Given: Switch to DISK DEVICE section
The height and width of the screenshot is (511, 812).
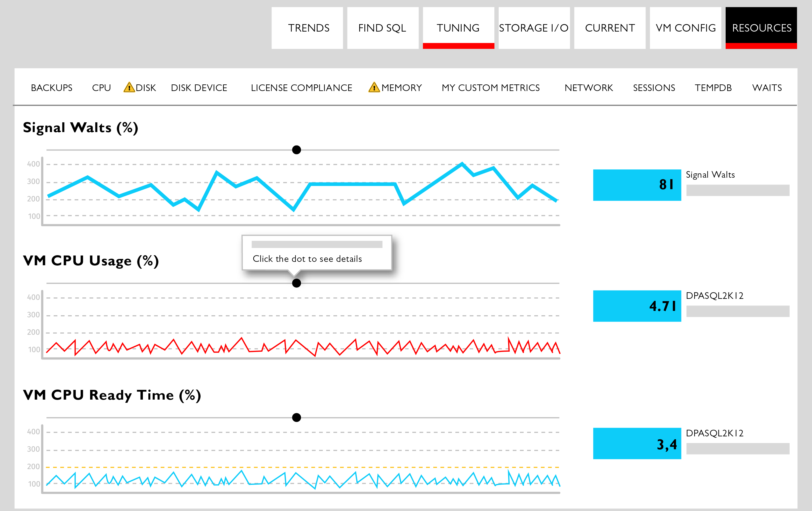Looking at the screenshot, I should [x=199, y=88].
